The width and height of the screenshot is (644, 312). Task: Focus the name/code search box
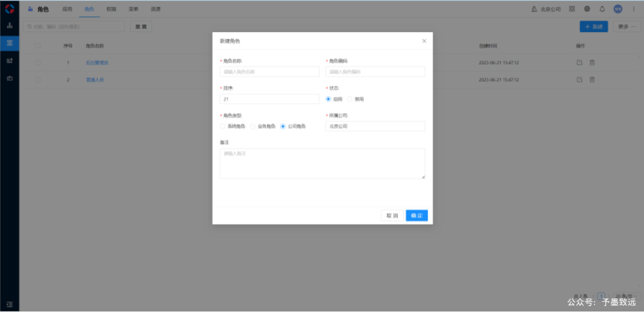coord(74,27)
